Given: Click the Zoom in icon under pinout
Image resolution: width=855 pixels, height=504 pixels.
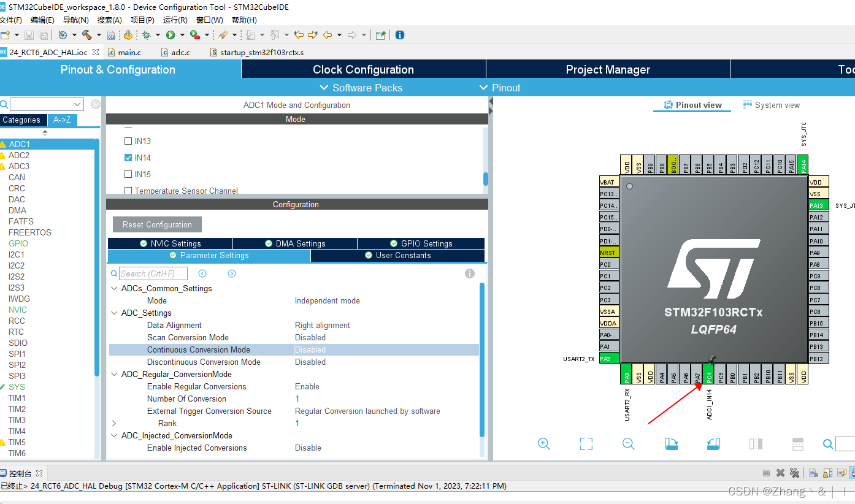Looking at the screenshot, I should [544, 444].
